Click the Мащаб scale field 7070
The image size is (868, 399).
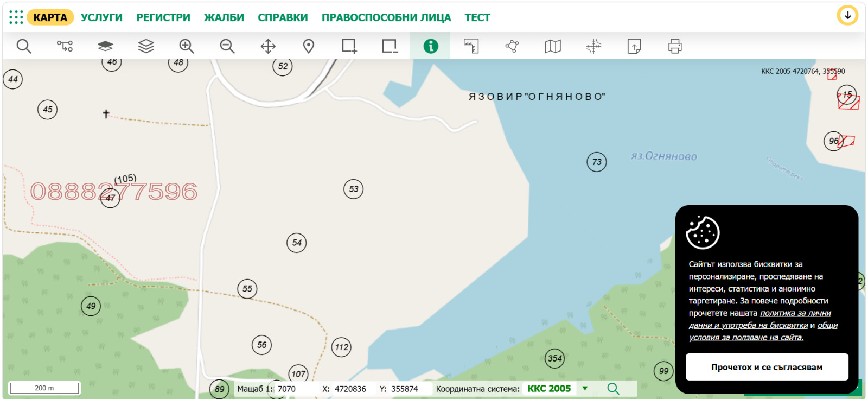(x=295, y=389)
